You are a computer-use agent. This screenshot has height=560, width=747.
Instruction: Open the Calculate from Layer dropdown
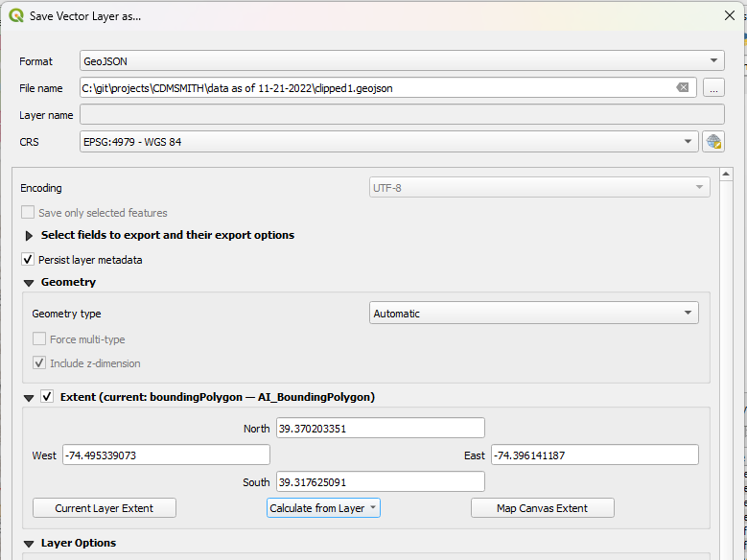(x=323, y=508)
